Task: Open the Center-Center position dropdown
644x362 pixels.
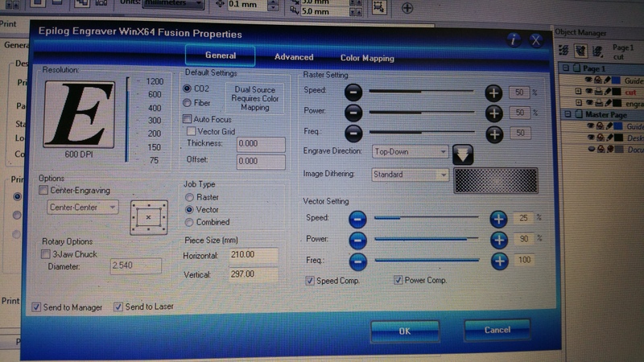Action: (x=83, y=208)
